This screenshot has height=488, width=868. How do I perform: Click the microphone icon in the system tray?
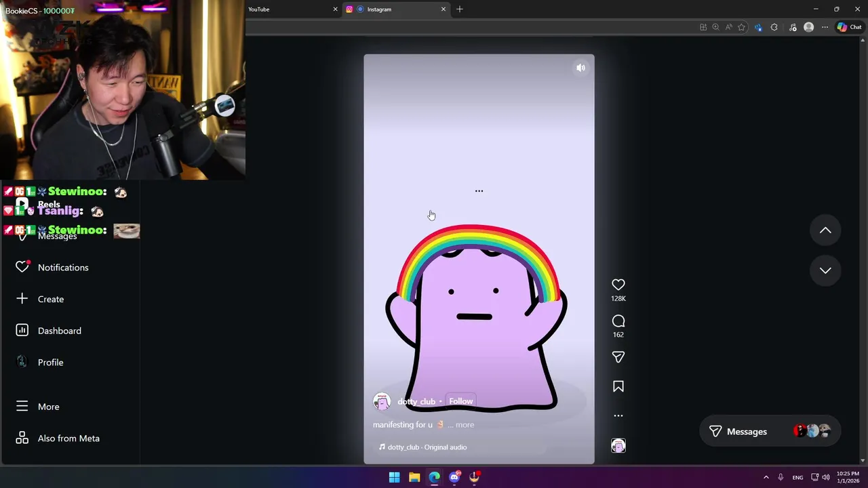(781, 477)
